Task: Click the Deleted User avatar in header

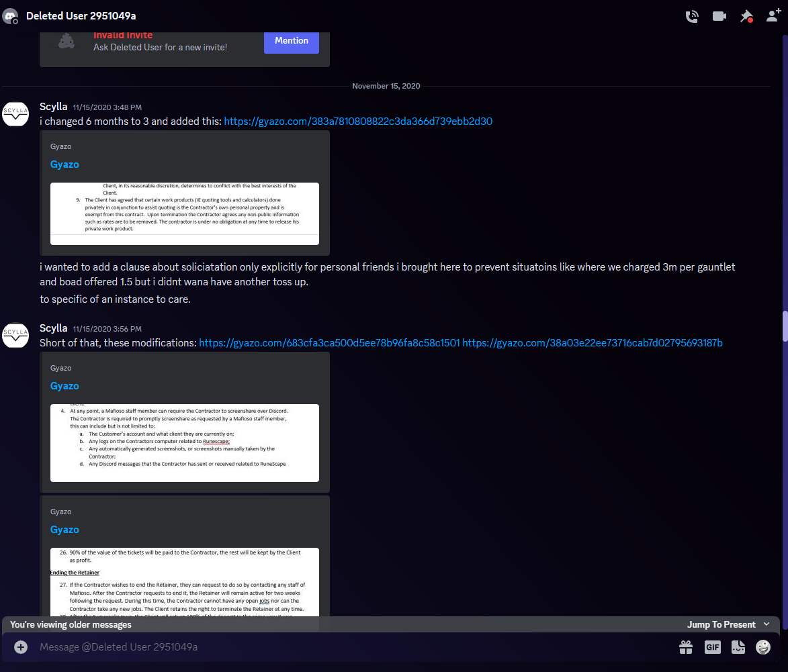Action: 10,16
